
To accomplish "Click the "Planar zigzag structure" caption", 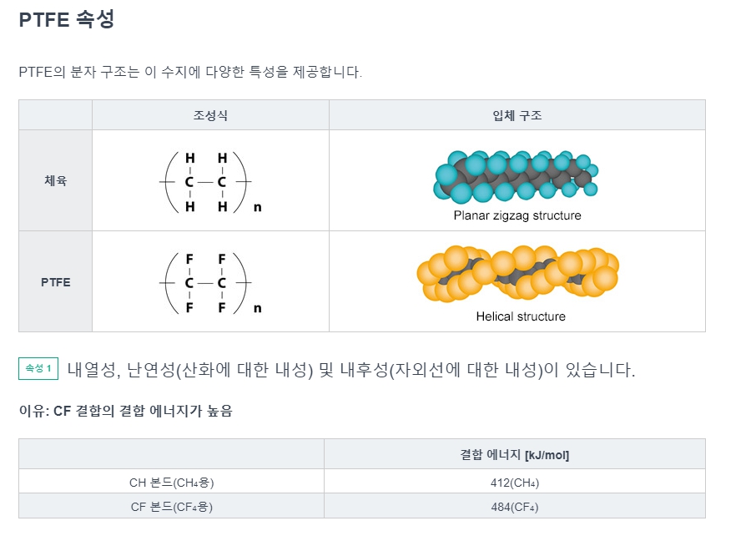I will pos(517,215).
